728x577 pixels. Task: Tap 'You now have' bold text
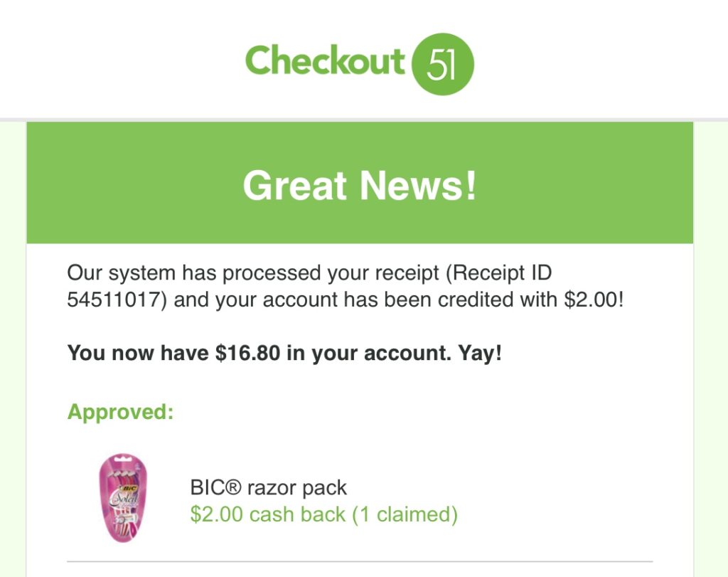pos(139,353)
